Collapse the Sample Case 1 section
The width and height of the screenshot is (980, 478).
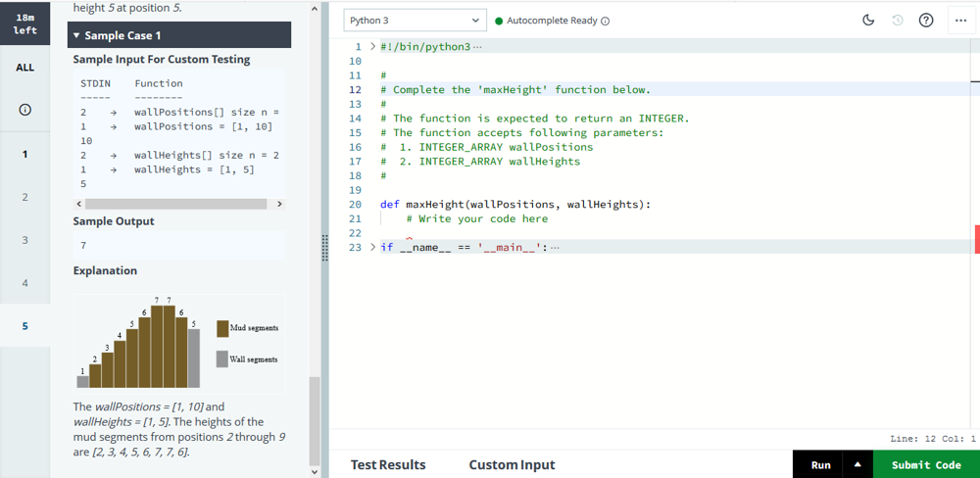coord(178,35)
